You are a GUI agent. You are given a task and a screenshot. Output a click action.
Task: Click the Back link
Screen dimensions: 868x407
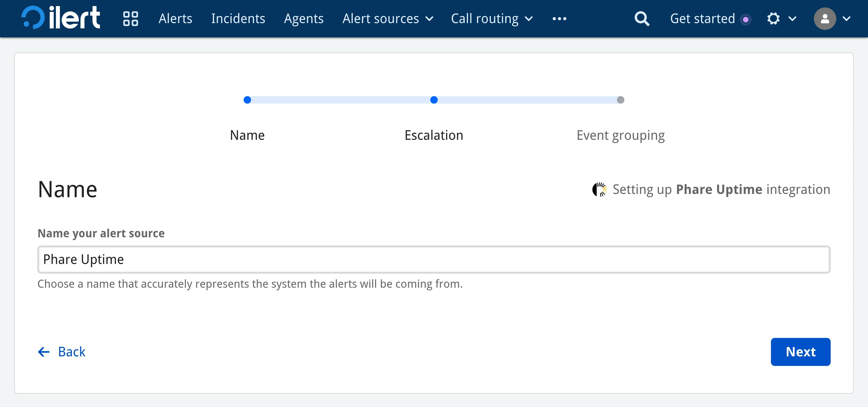(x=71, y=352)
